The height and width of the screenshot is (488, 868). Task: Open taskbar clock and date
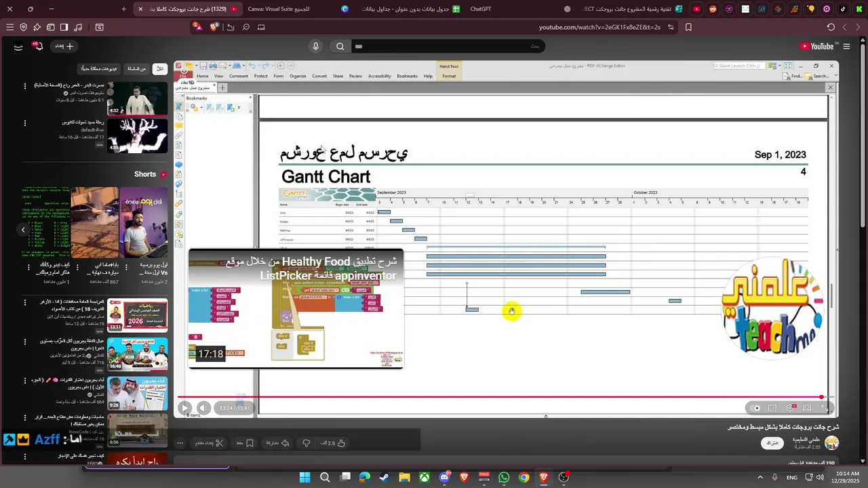(x=847, y=477)
